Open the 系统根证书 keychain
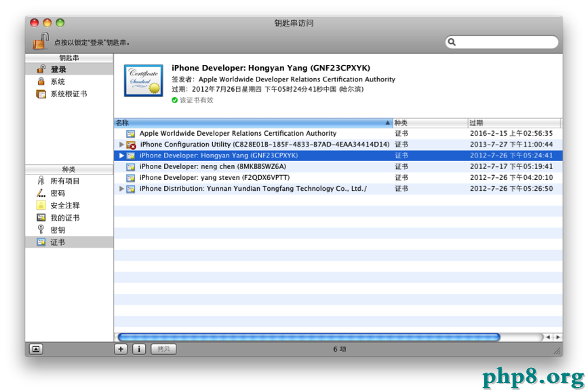 pos(68,94)
